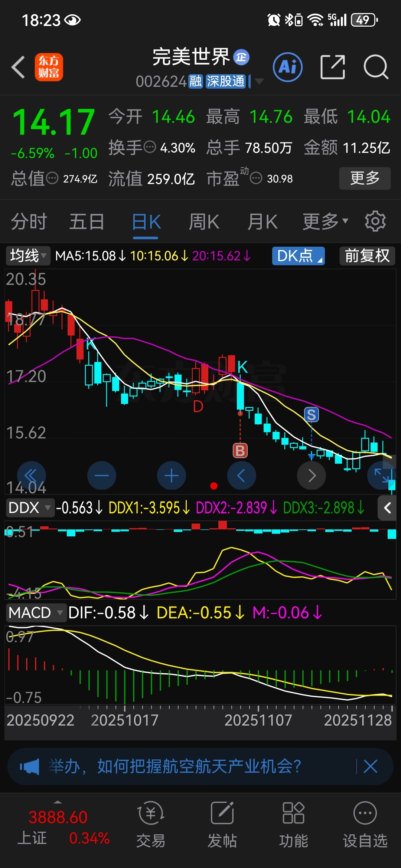
Task: Close the aviation news banner
Action: point(370,766)
